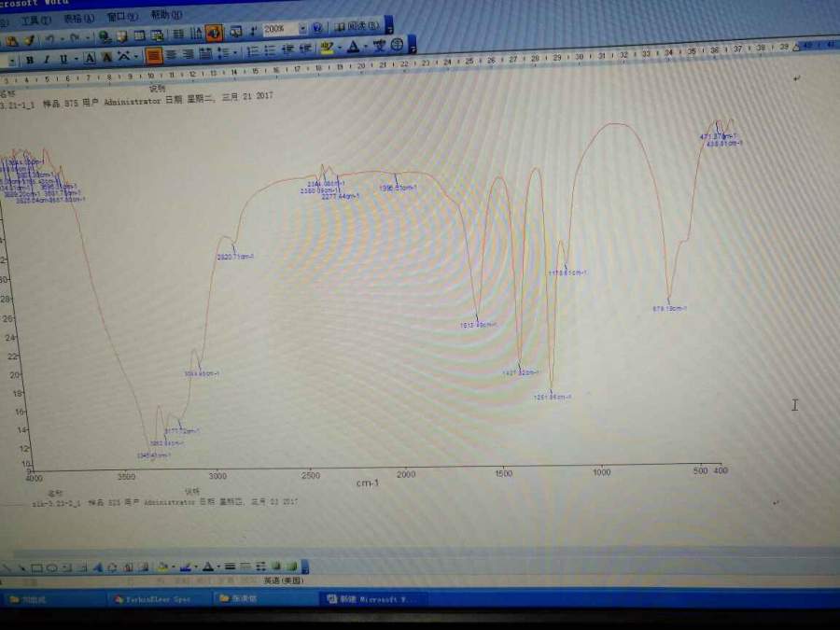The width and height of the screenshot is (840, 630).
Task: Click the Drawing toolbar fill color bucket
Action: 162,567
